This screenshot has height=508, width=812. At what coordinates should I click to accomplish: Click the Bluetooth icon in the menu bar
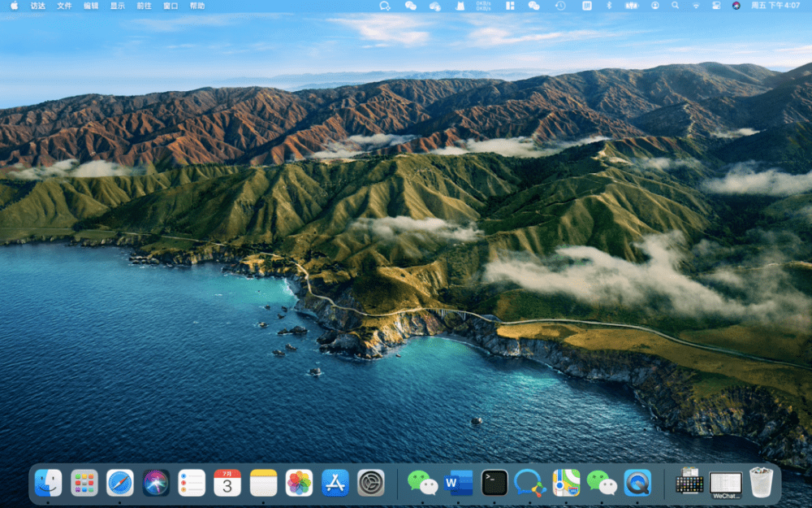tap(609, 5)
